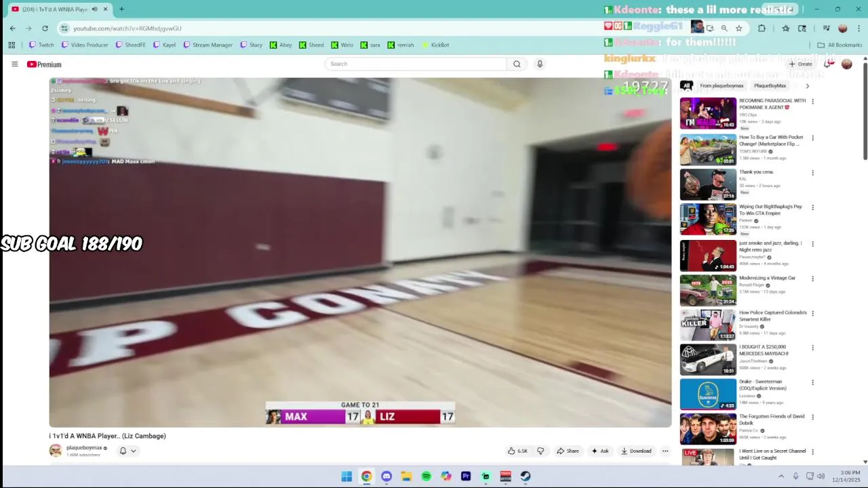Open File Explorer from the taskbar
Image resolution: width=868 pixels, height=488 pixels.
[x=406, y=476]
